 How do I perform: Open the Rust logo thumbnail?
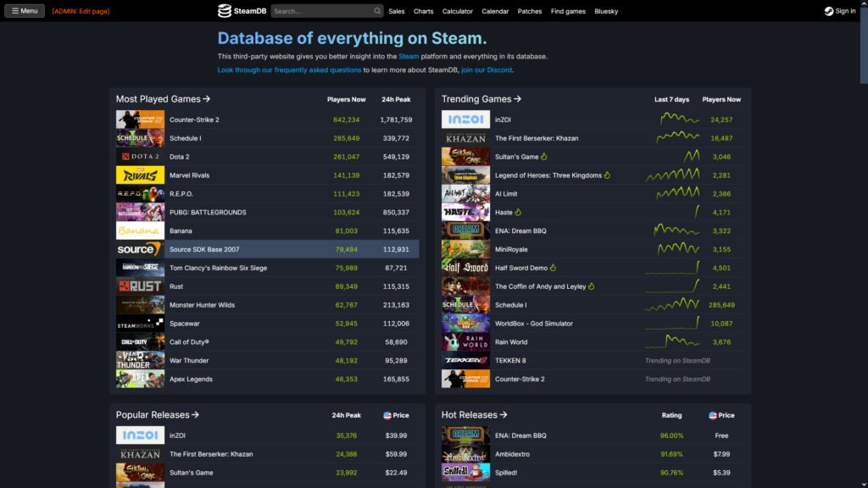[x=140, y=286]
